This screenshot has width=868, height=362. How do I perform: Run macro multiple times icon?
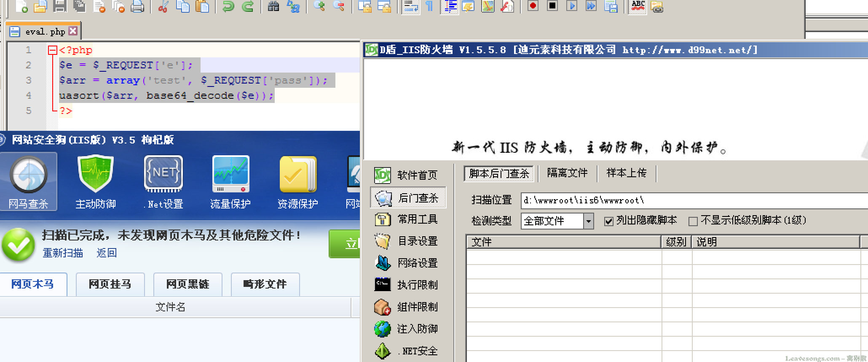pos(591,6)
